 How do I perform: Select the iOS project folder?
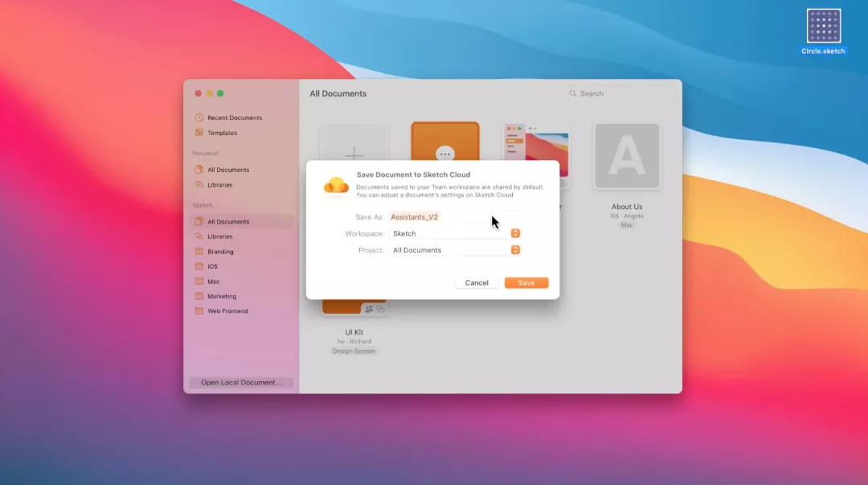coord(212,266)
